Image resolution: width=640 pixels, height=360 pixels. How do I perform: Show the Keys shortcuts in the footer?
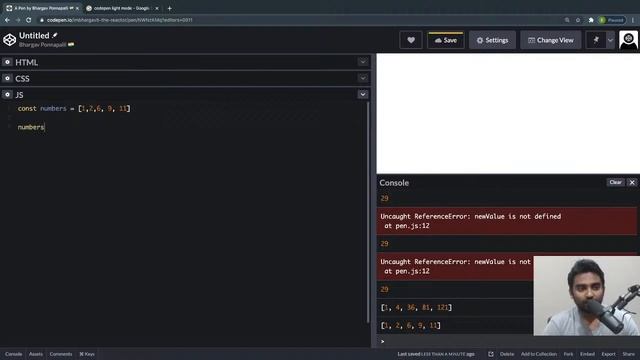(x=87, y=354)
